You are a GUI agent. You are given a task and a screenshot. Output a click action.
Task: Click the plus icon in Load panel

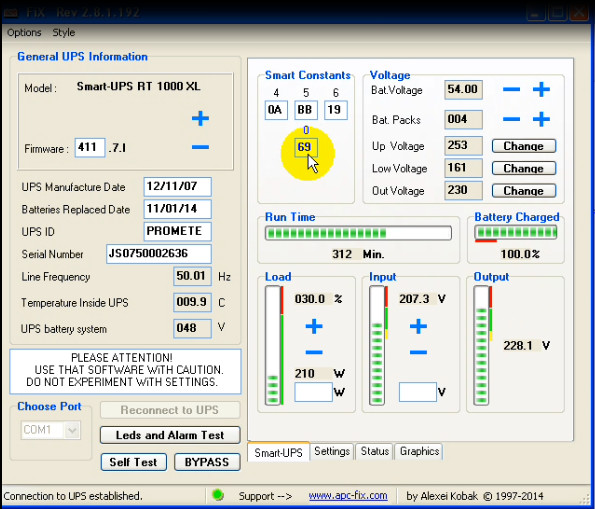314,326
